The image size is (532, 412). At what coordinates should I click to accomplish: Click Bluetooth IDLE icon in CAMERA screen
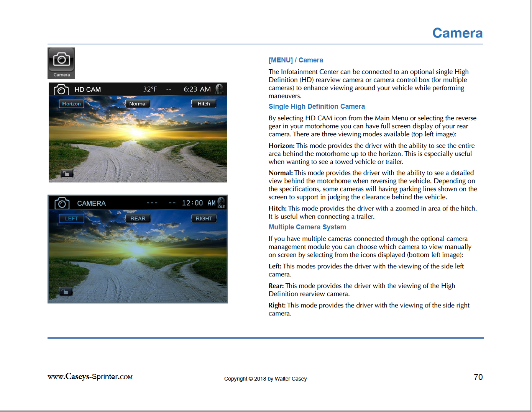tap(221, 203)
